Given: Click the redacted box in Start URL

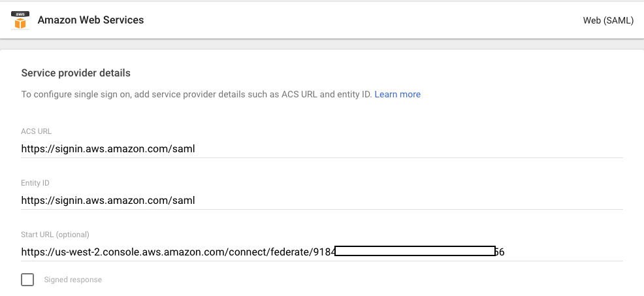Looking at the screenshot, I should coord(415,251).
